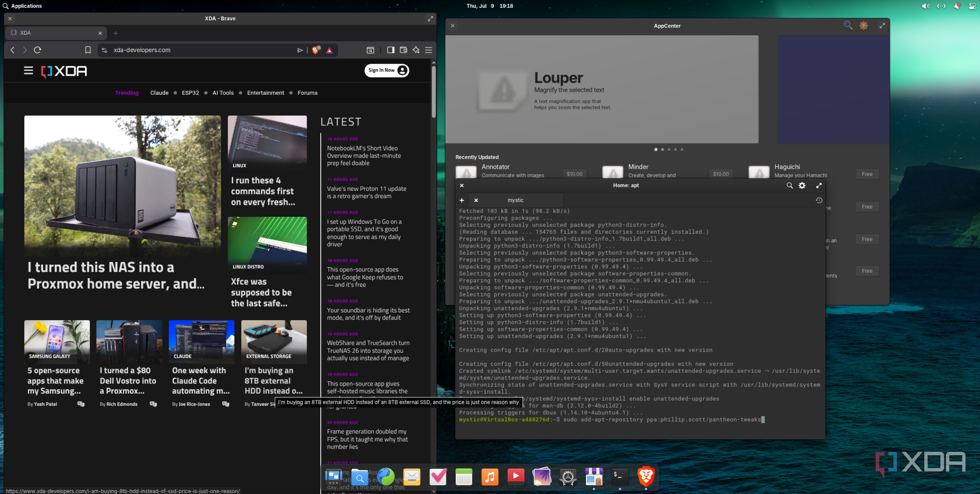Reload the XDA page in Brave
This screenshot has width=980, height=494.
click(x=38, y=50)
